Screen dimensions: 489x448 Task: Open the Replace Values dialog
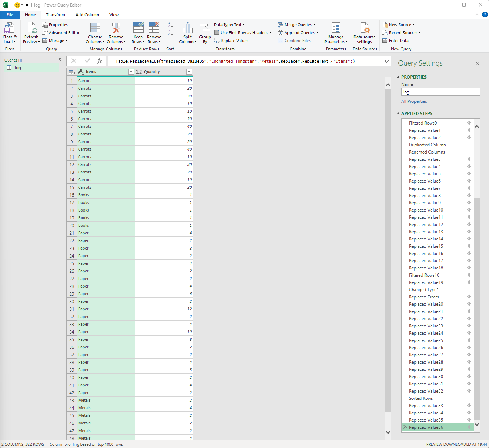coord(234,41)
